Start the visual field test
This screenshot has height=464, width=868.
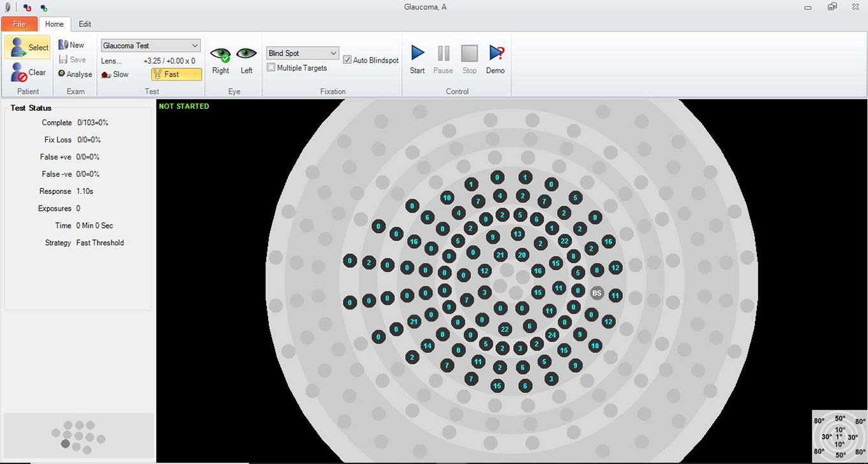click(417, 54)
